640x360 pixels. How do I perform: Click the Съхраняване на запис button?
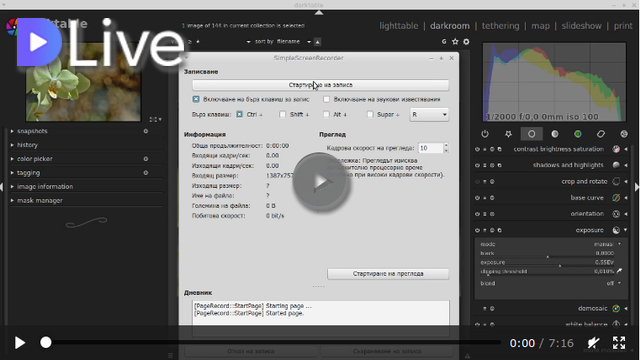pos(387,351)
